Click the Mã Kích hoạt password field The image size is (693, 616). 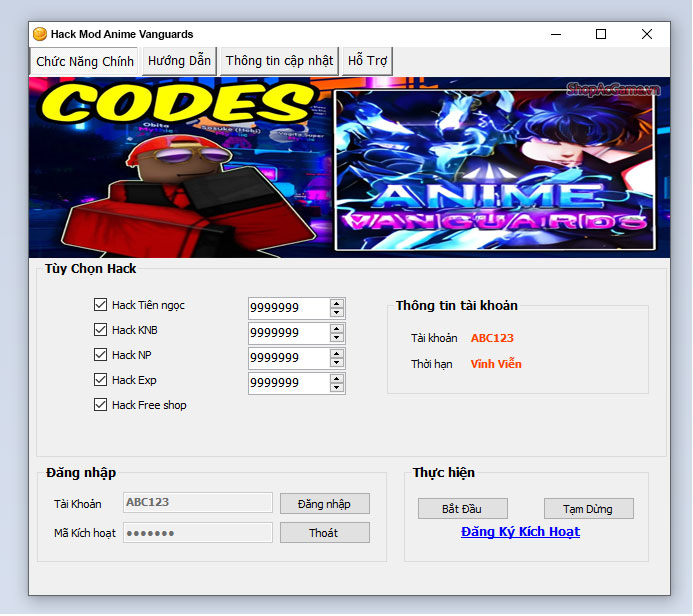(198, 532)
